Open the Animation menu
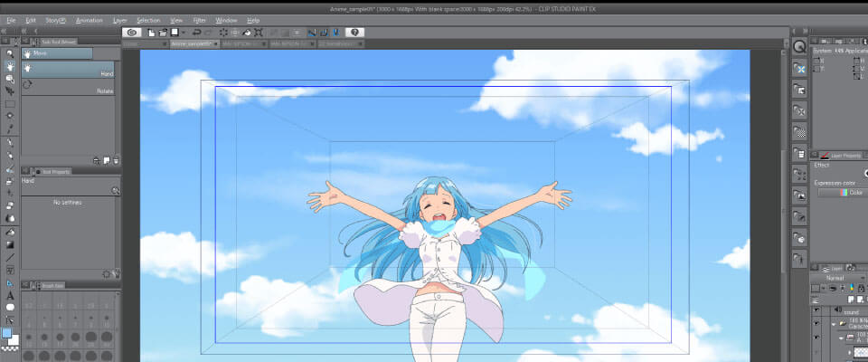The width and height of the screenshot is (868, 362). (90, 21)
